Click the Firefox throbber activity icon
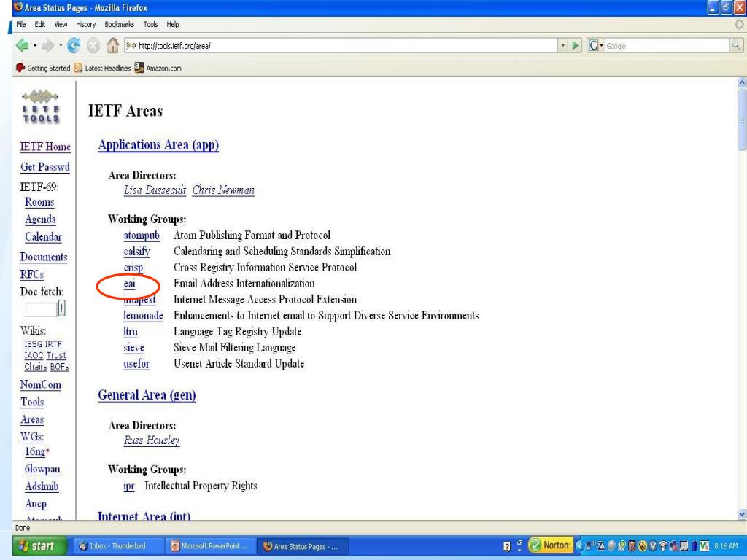 (739, 24)
